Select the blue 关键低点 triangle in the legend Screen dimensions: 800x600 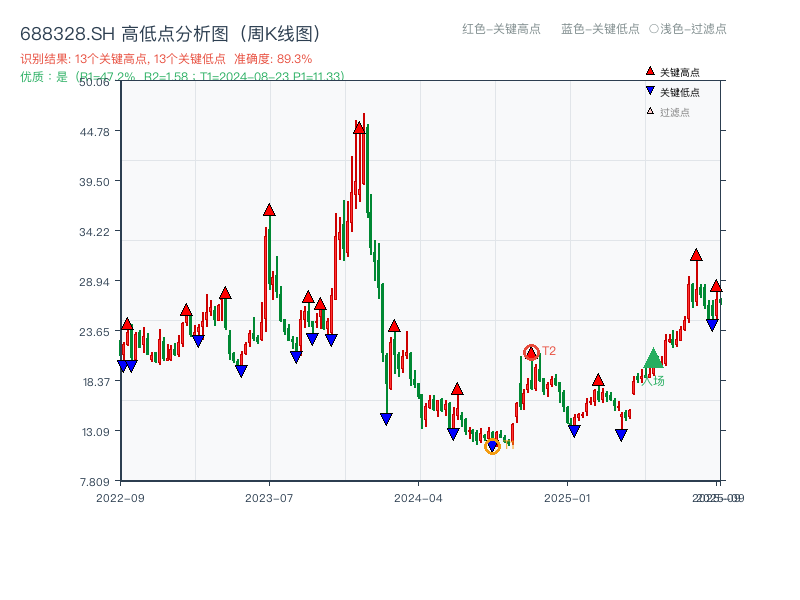[650, 91]
